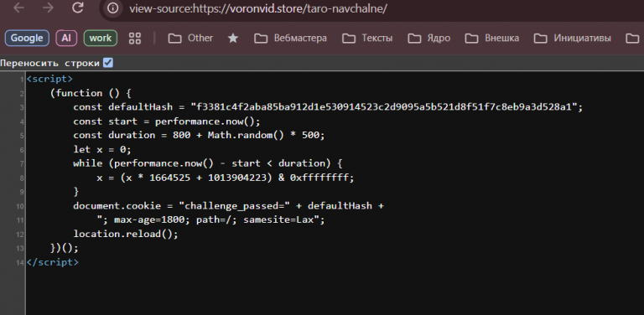Click the defaultHash string value
The width and height of the screenshot is (644, 315).
(x=384, y=107)
